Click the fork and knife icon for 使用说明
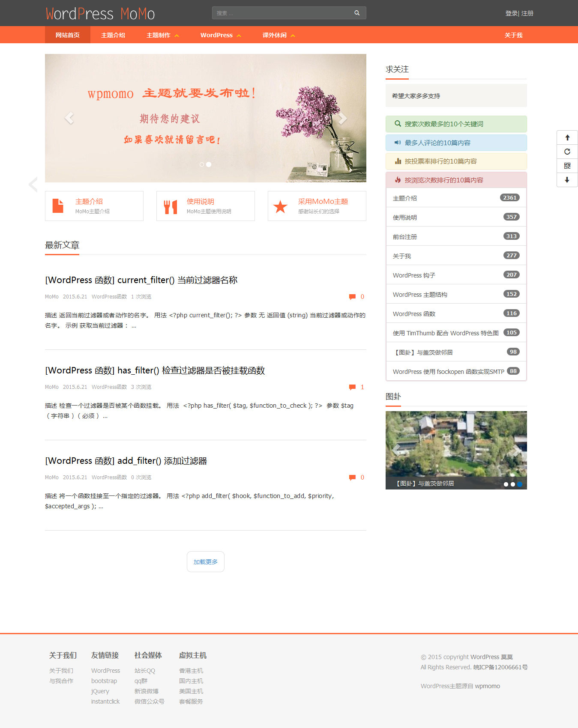Viewport: 578px width, 728px height. [x=171, y=207]
